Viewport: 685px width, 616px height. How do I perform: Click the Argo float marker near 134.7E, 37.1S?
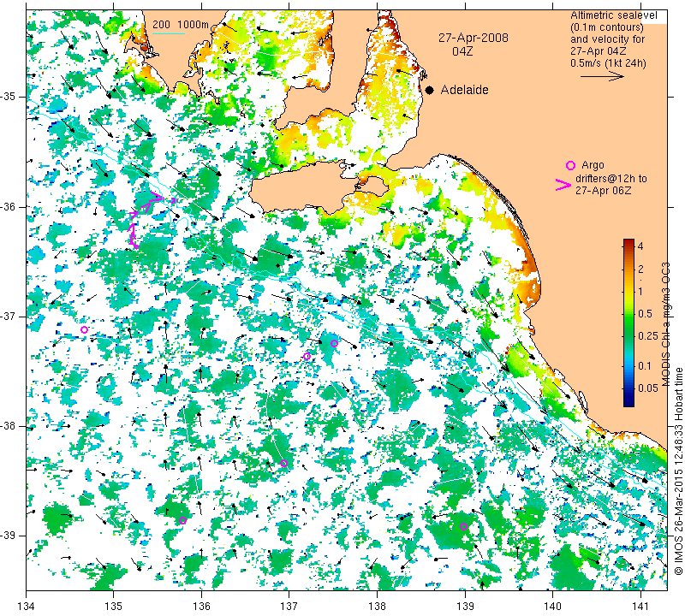(84, 329)
